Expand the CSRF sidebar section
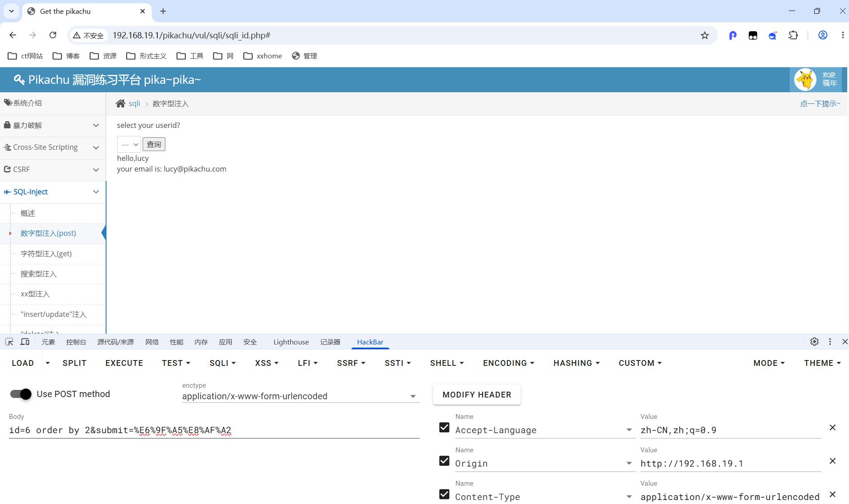The height and width of the screenshot is (504, 849). pyautogui.click(x=53, y=169)
